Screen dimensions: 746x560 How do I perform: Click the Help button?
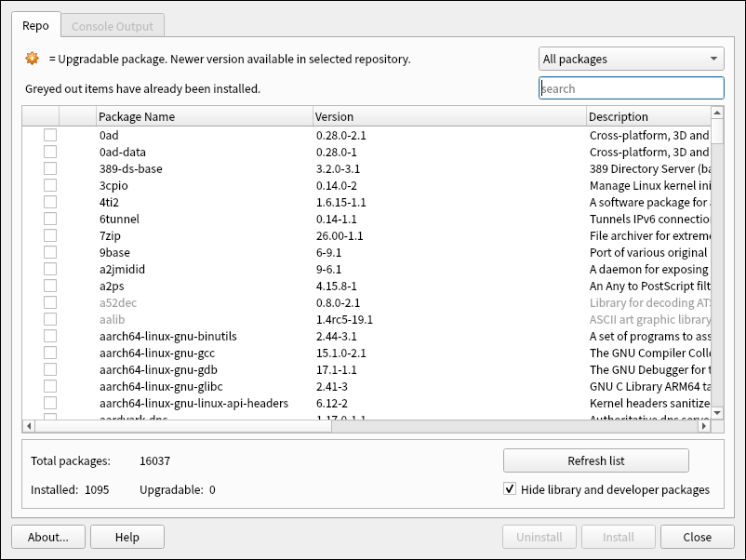point(127,537)
